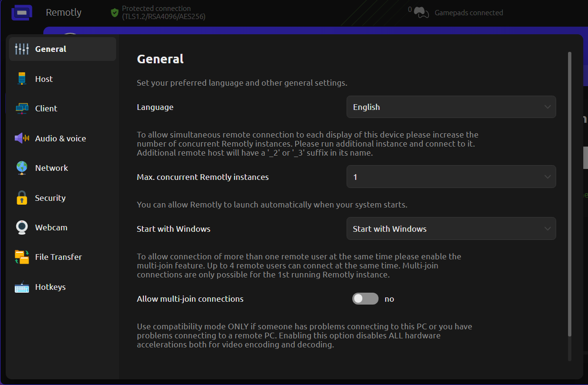Open Audio & voice speaker icon
This screenshot has height=385, width=588.
point(22,138)
